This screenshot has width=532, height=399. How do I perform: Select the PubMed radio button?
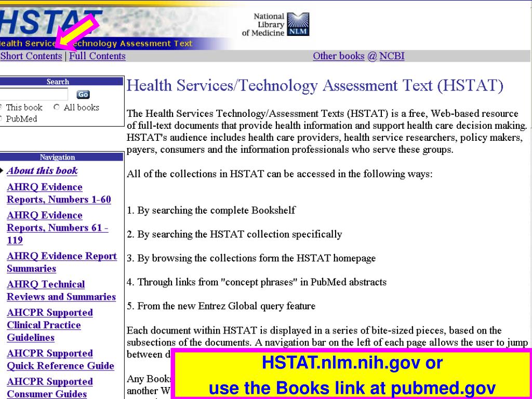(1, 119)
